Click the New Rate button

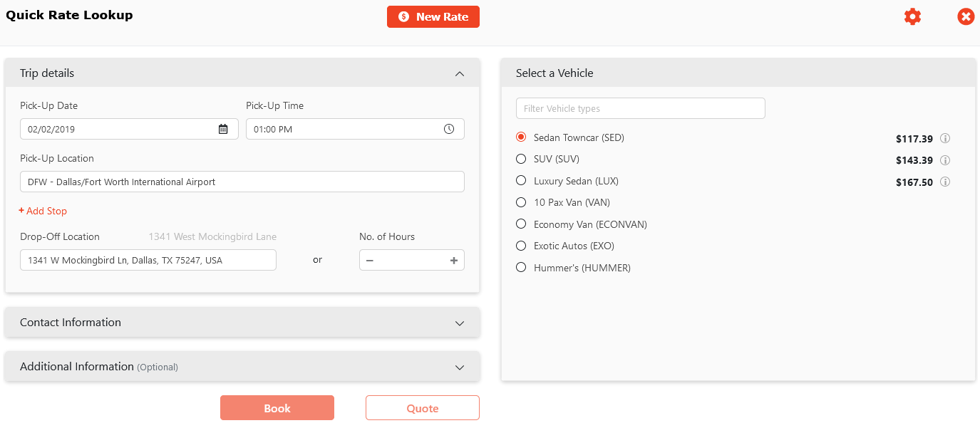pyautogui.click(x=433, y=17)
